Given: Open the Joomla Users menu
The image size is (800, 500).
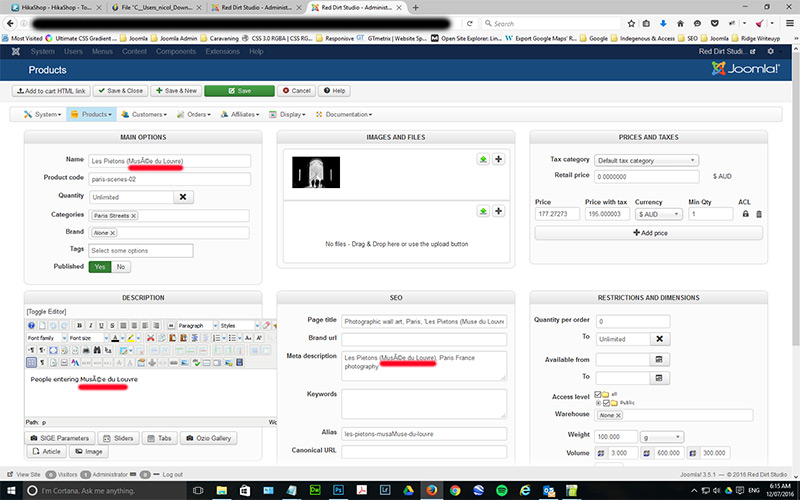Looking at the screenshot, I should [73, 51].
